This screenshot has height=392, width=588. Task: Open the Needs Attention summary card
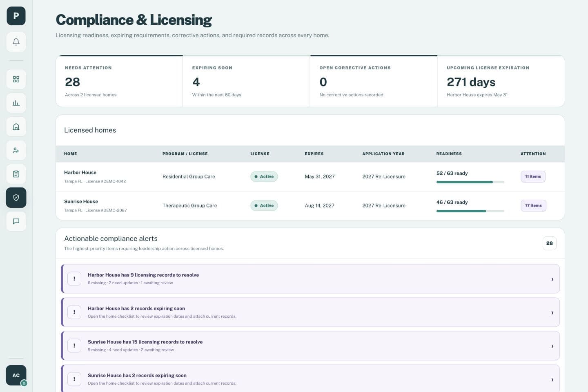[x=119, y=81]
